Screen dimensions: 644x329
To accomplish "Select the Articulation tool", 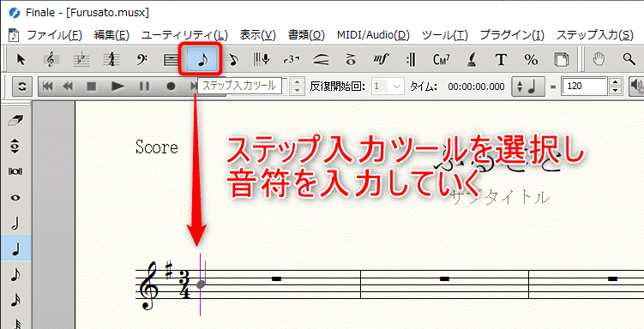I will [351, 60].
